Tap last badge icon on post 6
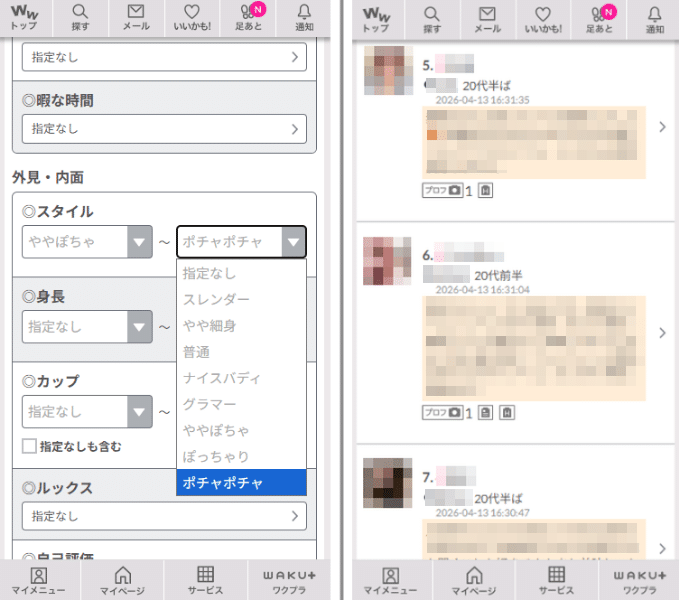This screenshot has width=679, height=600. (x=507, y=413)
